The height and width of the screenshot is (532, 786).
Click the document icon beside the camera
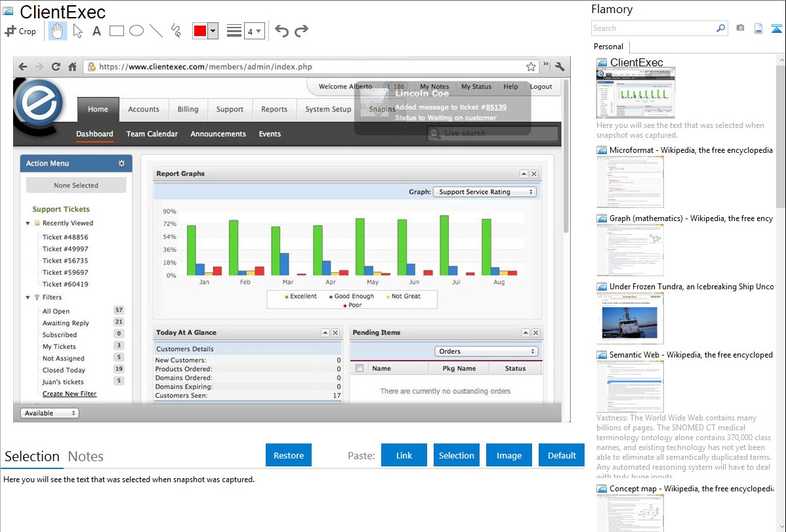758,28
